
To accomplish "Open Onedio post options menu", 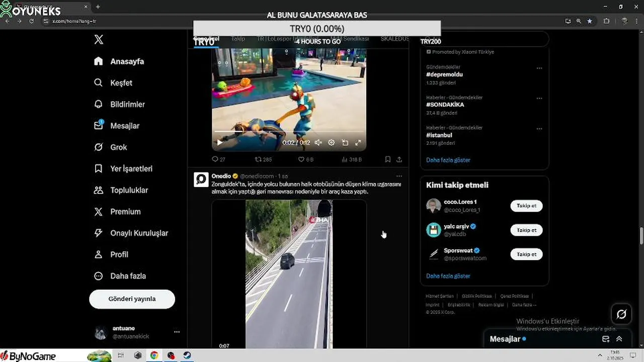I will pyautogui.click(x=399, y=176).
